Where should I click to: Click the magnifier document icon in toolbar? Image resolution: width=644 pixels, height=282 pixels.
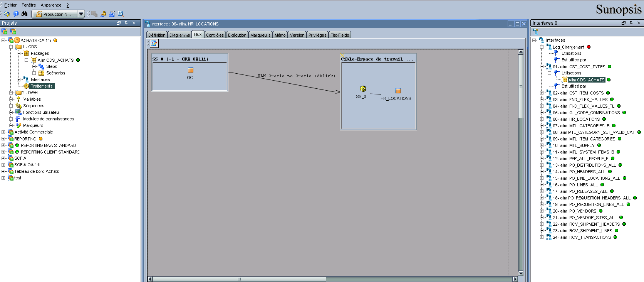[121, 14]
